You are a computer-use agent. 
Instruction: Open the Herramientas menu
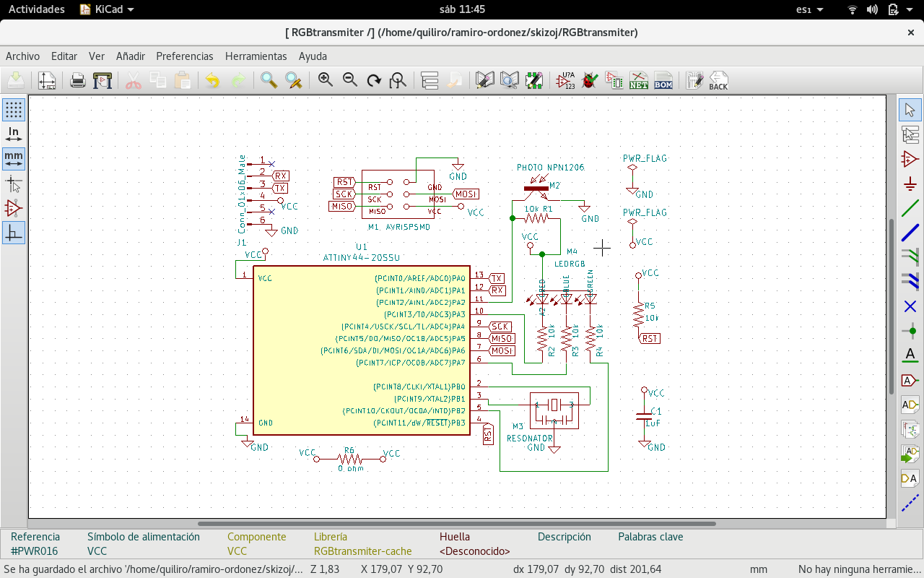click(256, 56)
